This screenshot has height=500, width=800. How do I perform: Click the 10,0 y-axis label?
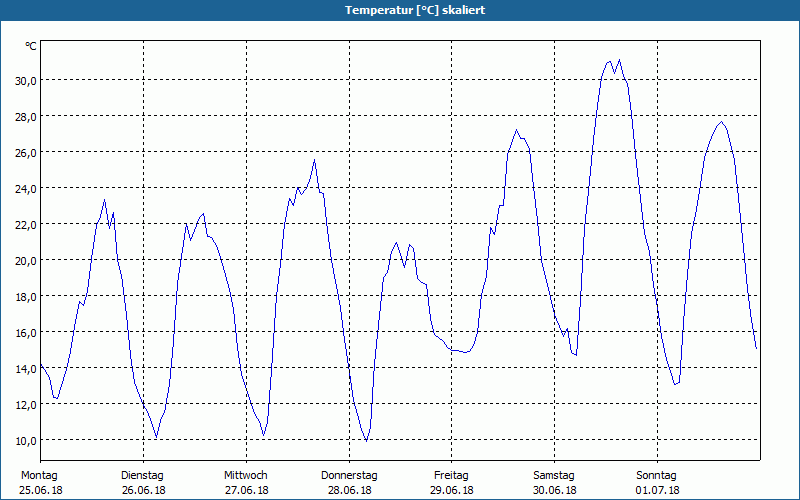point(25,440)
